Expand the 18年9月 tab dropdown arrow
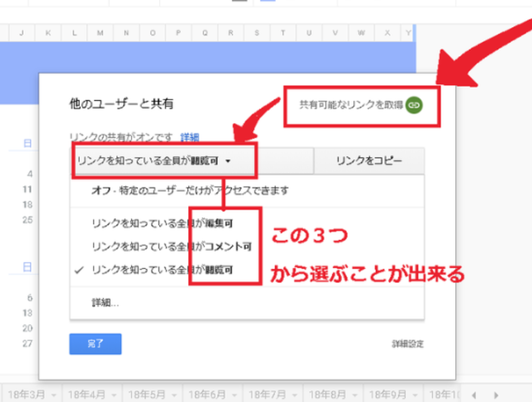The width and height of the screenshot is (532, 402). [x=415, y=395]
